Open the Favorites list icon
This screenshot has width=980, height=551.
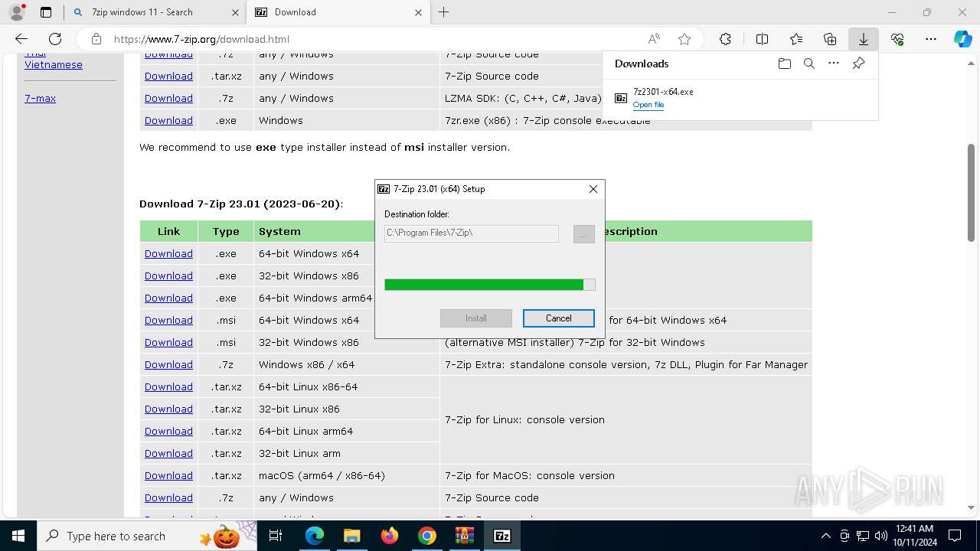(796, 39)
